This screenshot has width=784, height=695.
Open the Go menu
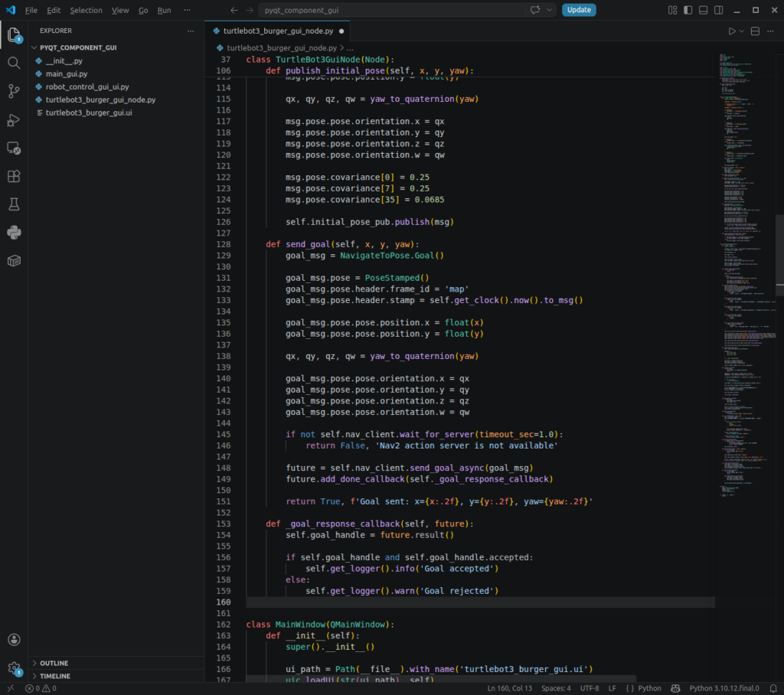[143, 10]
